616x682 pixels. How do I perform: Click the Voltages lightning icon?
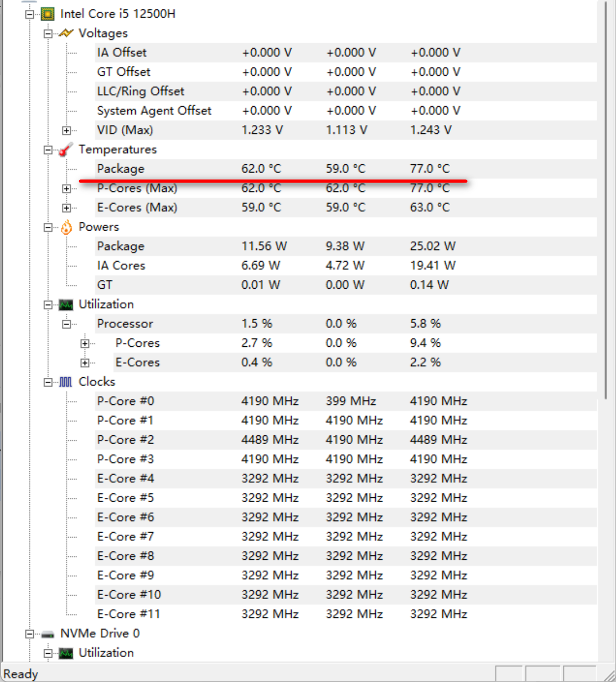click(x=66, y=33)
